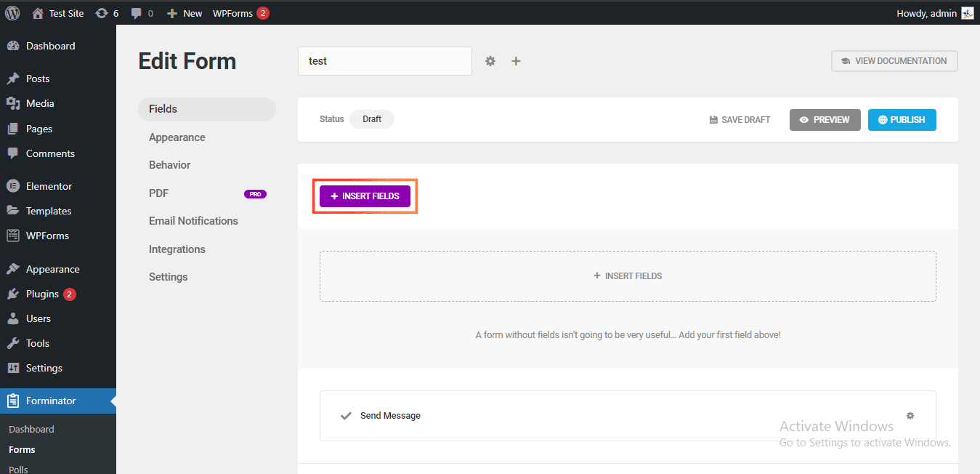
Task: Toggle the Send Message checkmark
Action: click(345, 415)
